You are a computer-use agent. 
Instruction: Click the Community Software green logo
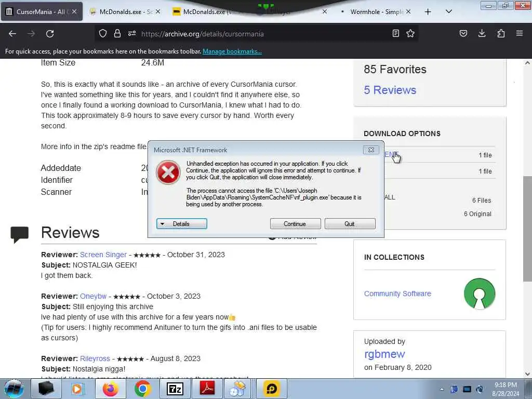tap(480, 294)
